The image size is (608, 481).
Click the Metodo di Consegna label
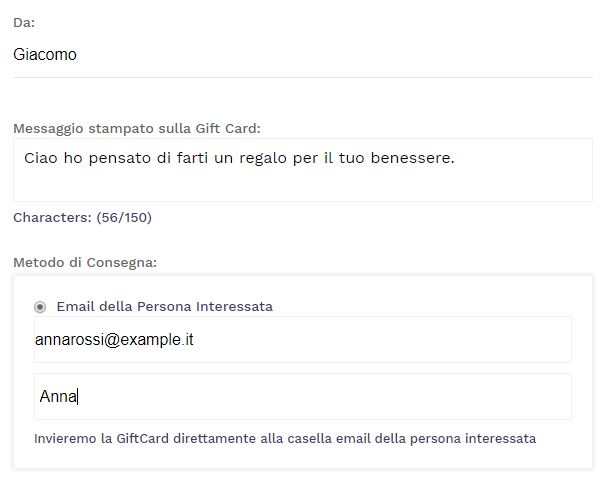[x=86, y=263]
